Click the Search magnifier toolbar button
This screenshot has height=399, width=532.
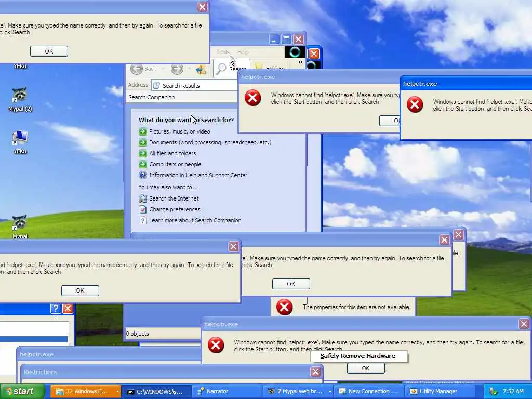pyautogui.click(x=221, y=69)
